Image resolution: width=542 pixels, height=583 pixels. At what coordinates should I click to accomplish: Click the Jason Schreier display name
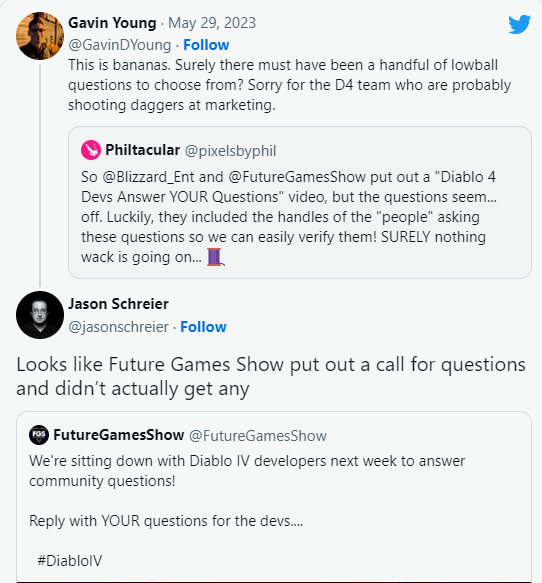[x=119, y=304]
